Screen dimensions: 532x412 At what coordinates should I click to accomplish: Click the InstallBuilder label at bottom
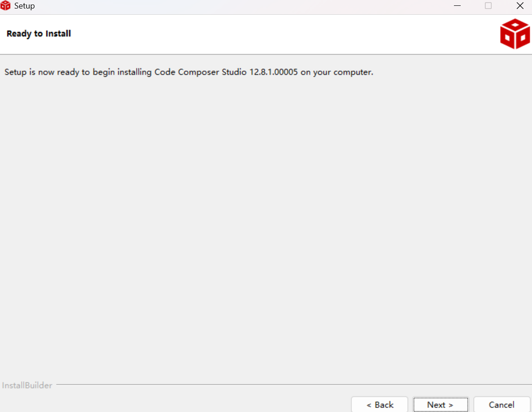[x=27, y=385]
